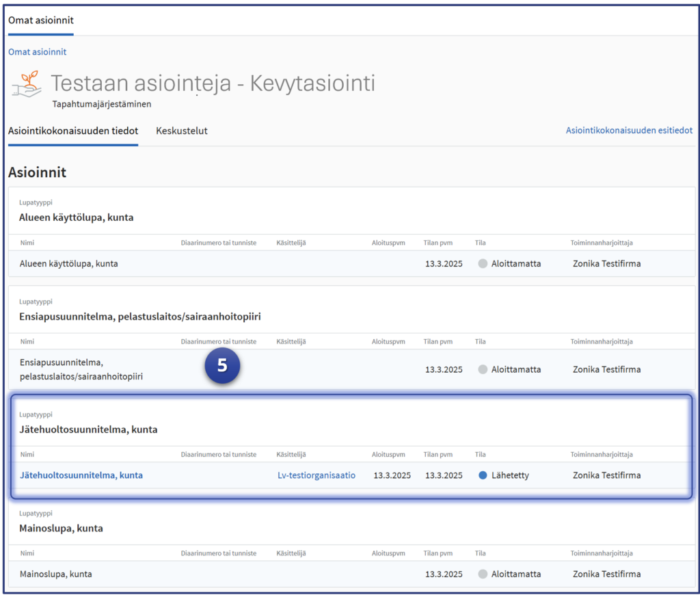Screen dimensions: 700x595
Task: Click grey status dot in Ensiapusuunnitelma row
Action: (483, 369)
